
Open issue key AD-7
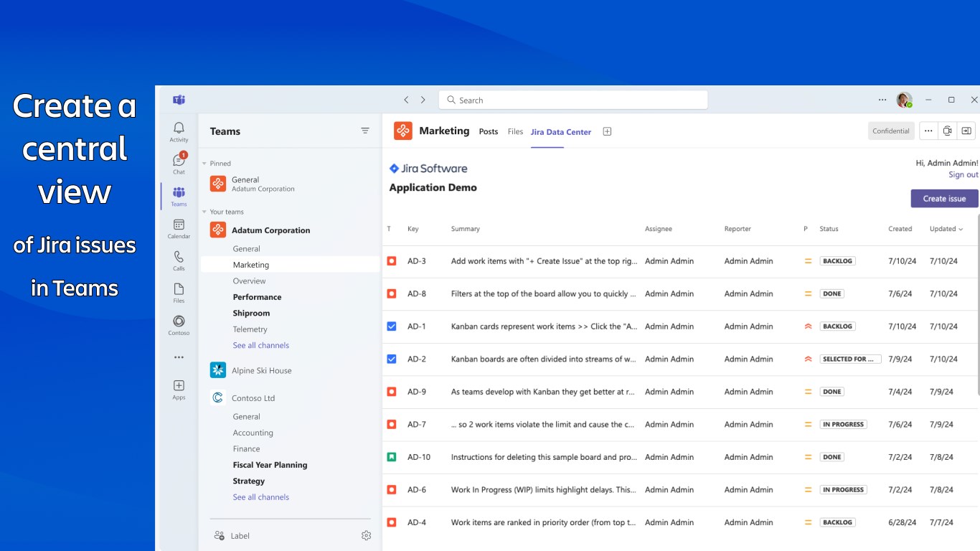click(417, 424)
